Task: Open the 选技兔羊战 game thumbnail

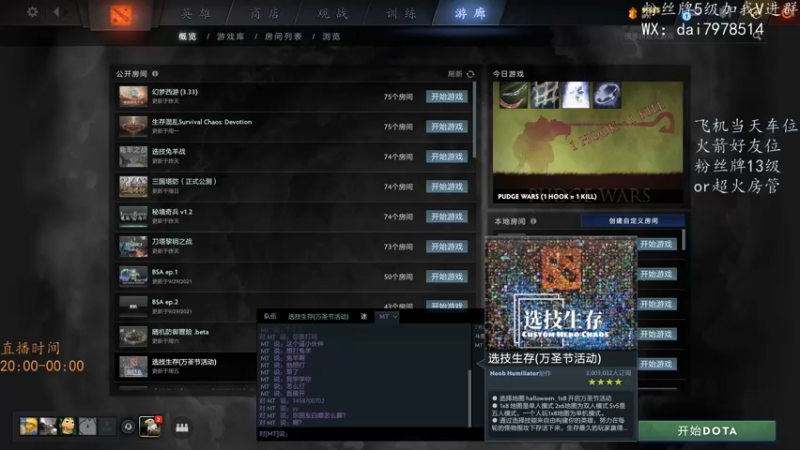Action: click(x=133, y=157)
